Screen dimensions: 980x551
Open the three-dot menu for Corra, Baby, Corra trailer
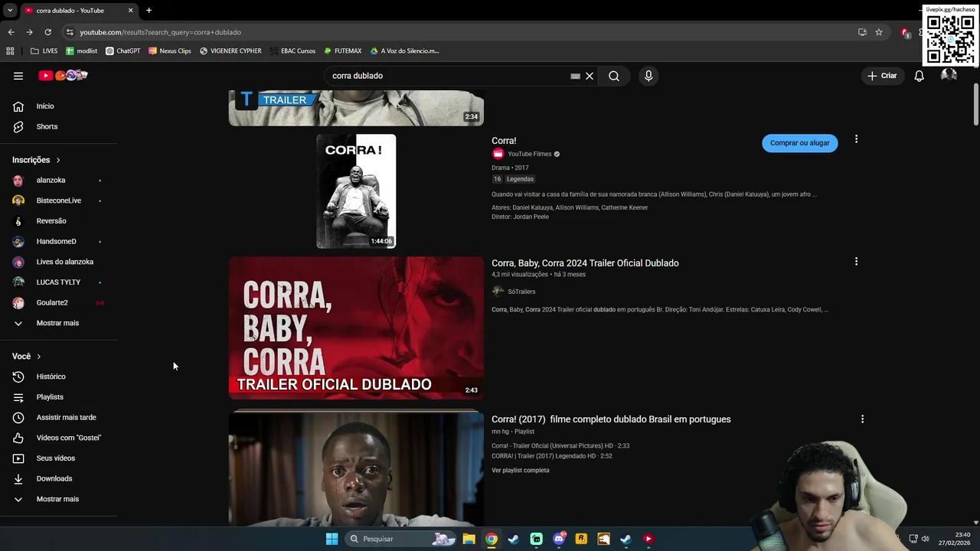tap(856, 262)
